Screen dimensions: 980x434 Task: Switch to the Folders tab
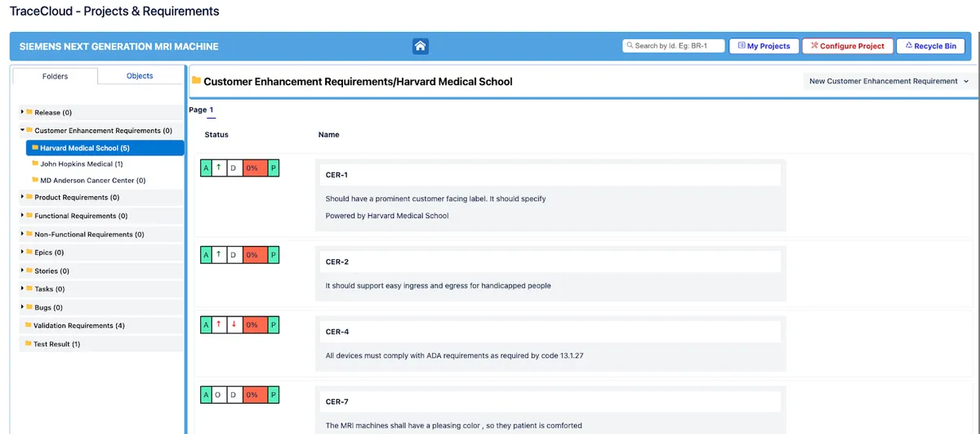(x=56, y=76)
